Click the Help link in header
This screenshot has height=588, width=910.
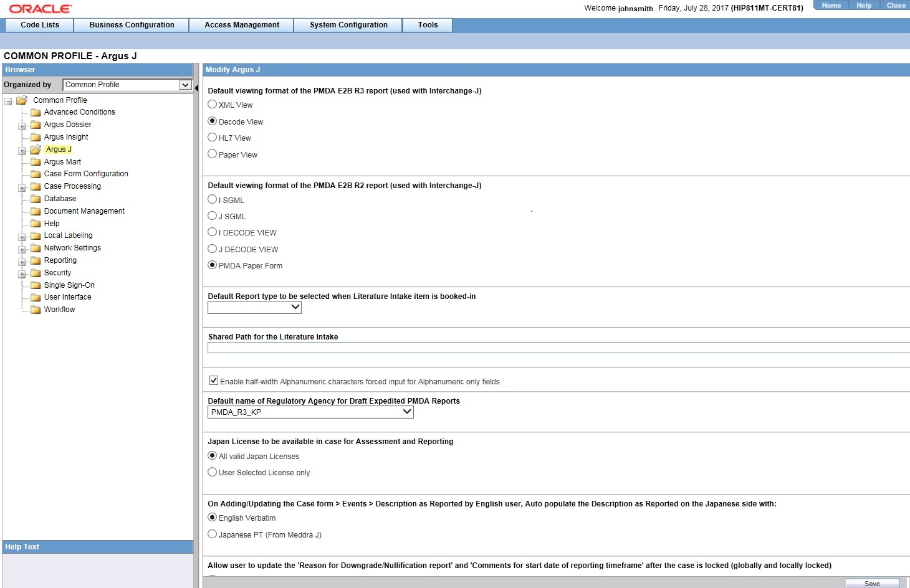click(x=864, y=6)
